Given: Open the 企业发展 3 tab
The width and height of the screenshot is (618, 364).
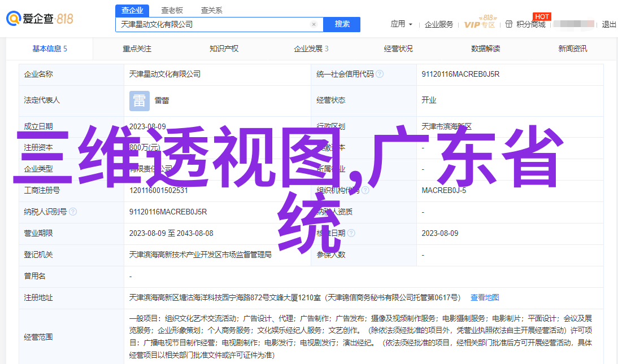Looking at the screenshot, I should pos(311,49).
